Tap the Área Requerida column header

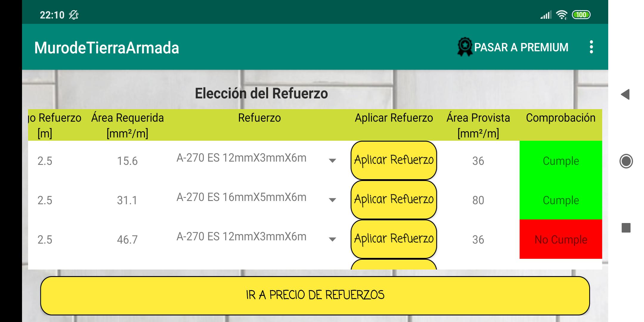(127, 125)
